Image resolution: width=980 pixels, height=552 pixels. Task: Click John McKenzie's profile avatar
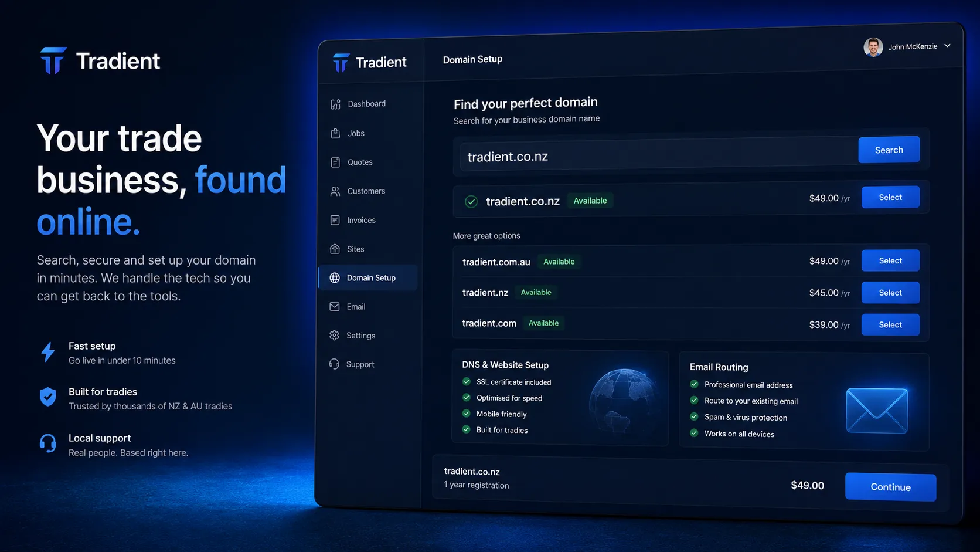[873, 47]
